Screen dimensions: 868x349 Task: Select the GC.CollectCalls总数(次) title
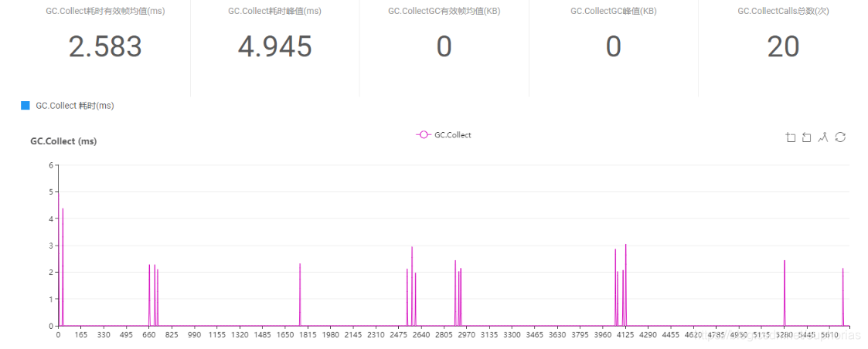click(783, 11)
